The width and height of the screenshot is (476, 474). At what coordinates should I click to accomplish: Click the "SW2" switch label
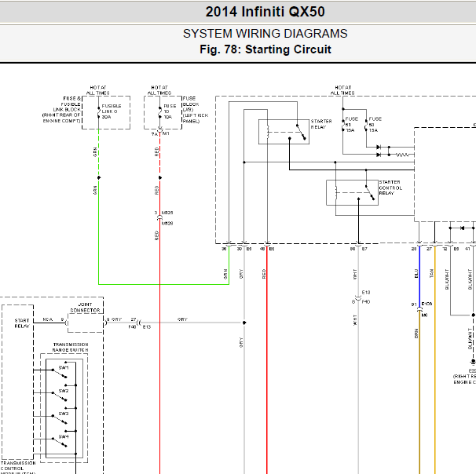point(64,391)
